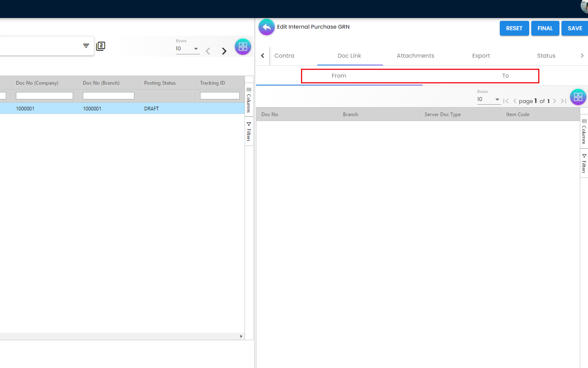Switch to the Contra tab

click(x=284, y=56)
